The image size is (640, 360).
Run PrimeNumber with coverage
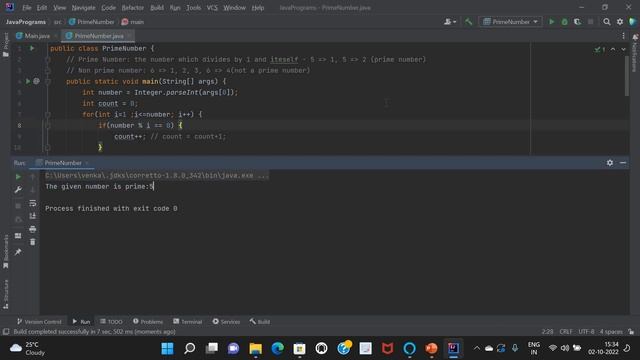(x=578, y=22)
